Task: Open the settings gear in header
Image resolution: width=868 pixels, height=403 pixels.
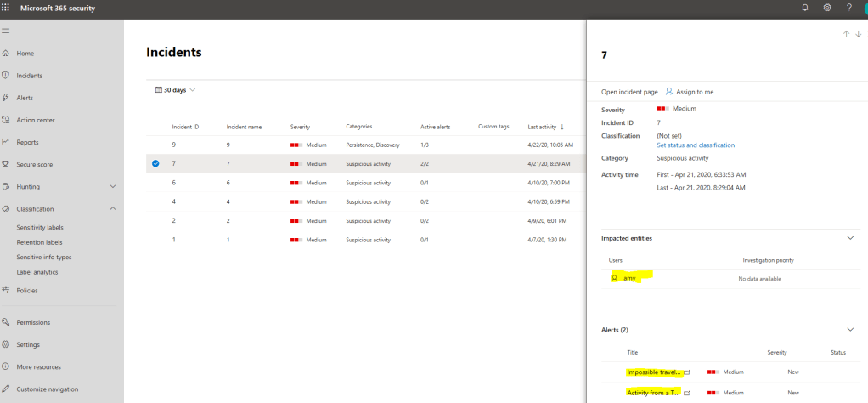Action: tap(827, 8)
